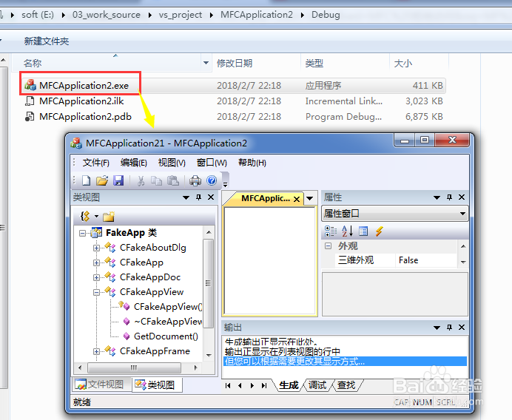
Task: Open the 名称 column header dropdown arrow
Action: pyautogui.click(x=206, y=63)
